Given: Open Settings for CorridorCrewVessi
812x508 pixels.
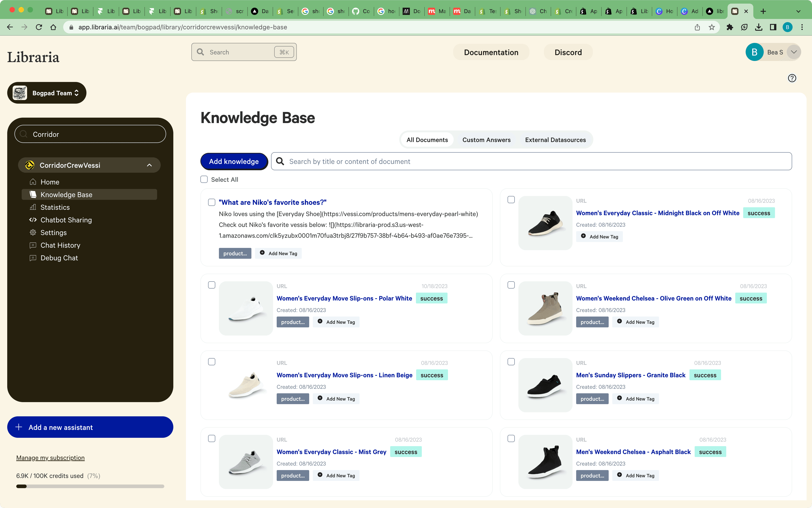Looking at the screenshot, I should [x=53, y=232].
